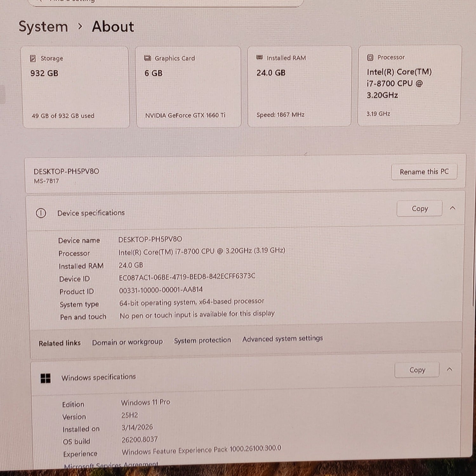Viewport: 476px width, 476px height.
Task: Click the Device specifications info icon
Action: coord(41,213)
